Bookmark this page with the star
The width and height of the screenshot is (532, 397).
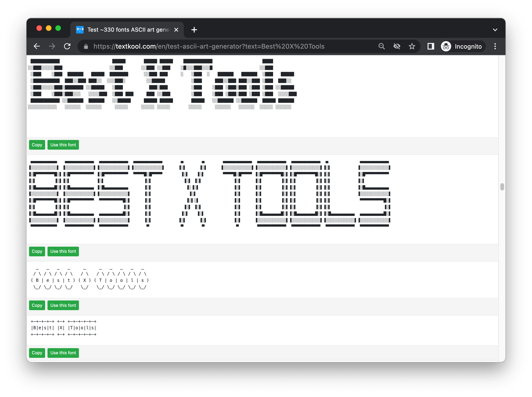[x=412, y=46]
